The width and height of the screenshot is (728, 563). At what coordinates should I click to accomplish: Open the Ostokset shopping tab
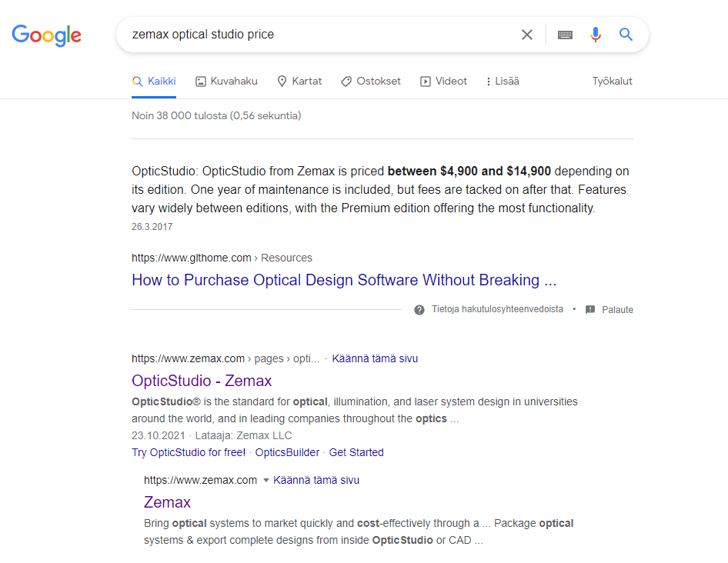[370, 81]
